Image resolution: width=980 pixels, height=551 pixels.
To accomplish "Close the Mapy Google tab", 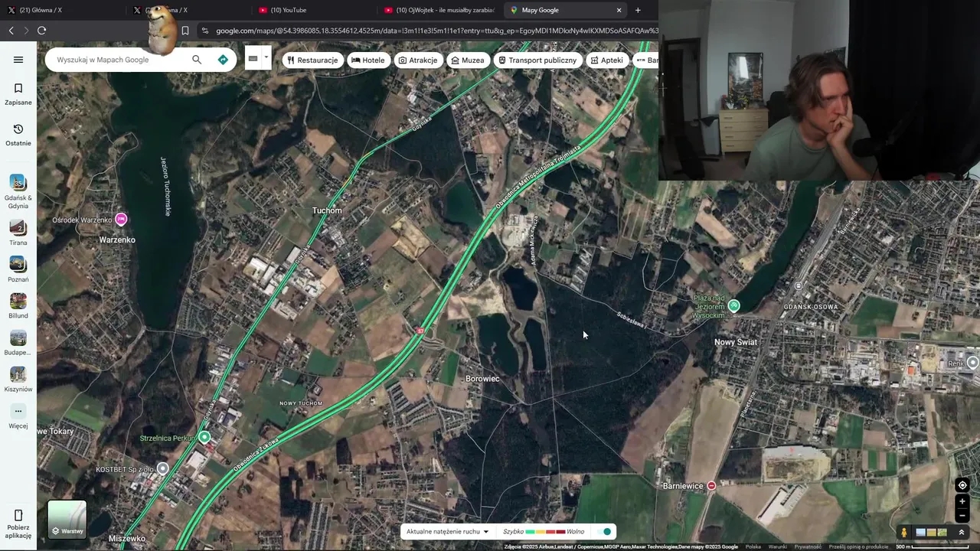I will 619,10.
